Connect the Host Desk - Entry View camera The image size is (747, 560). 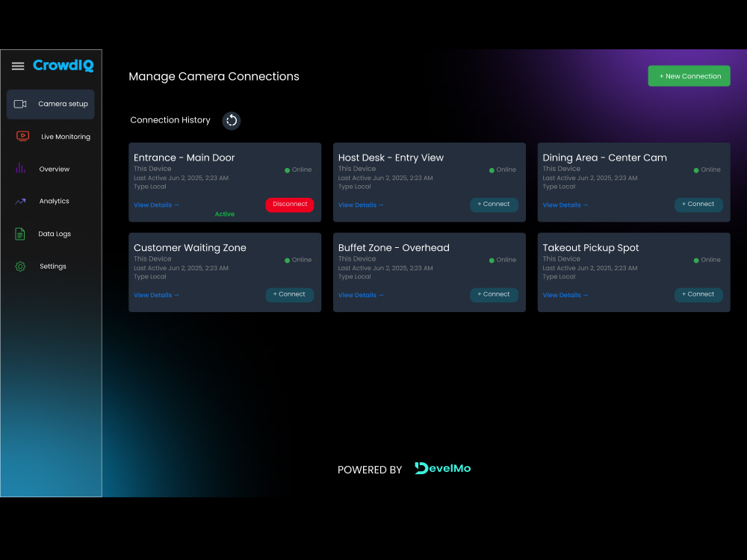click(x=494, y=205)
